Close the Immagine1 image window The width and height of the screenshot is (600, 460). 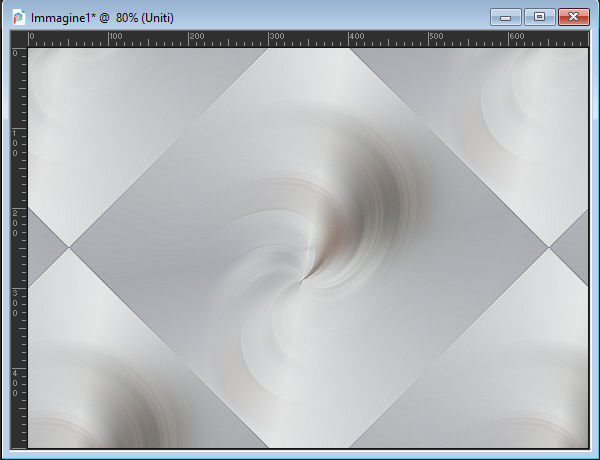(574, 17)
